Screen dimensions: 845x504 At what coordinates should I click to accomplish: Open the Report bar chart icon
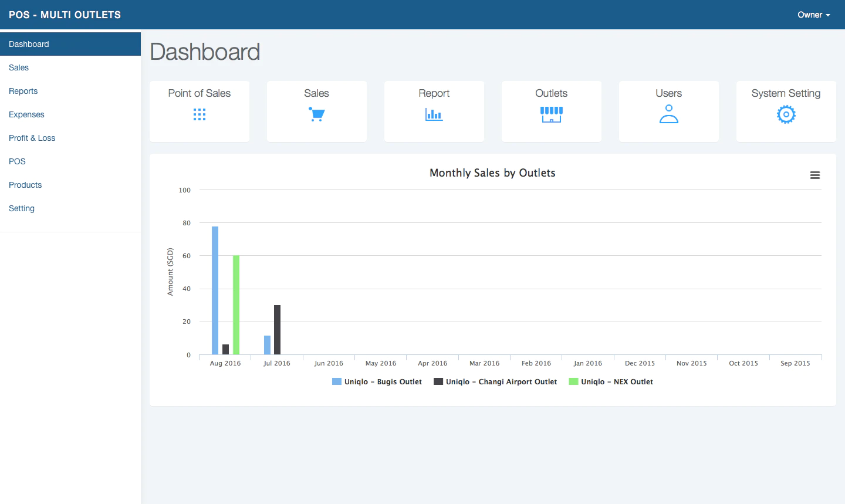[x=434, y=114]
